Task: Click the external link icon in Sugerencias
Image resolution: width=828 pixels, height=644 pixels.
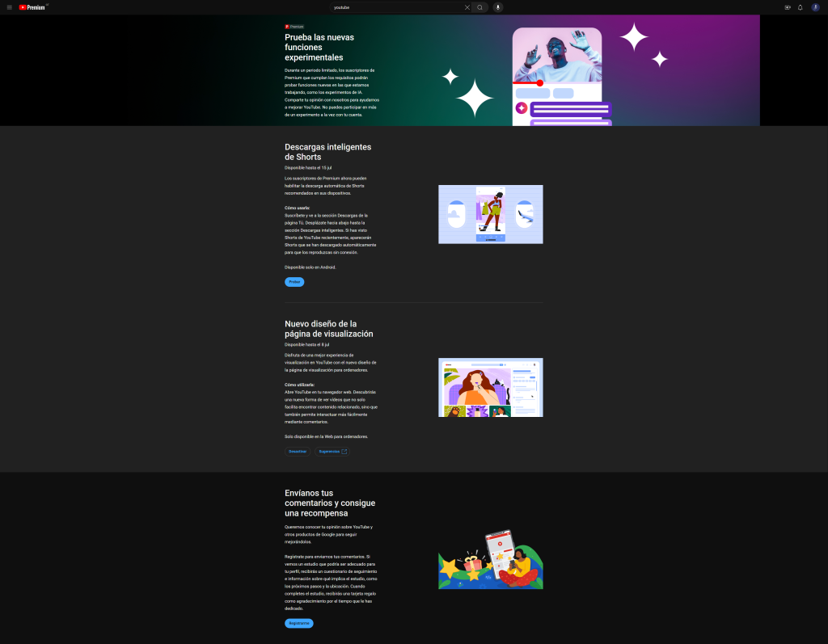Action: [x=344, y=452]
